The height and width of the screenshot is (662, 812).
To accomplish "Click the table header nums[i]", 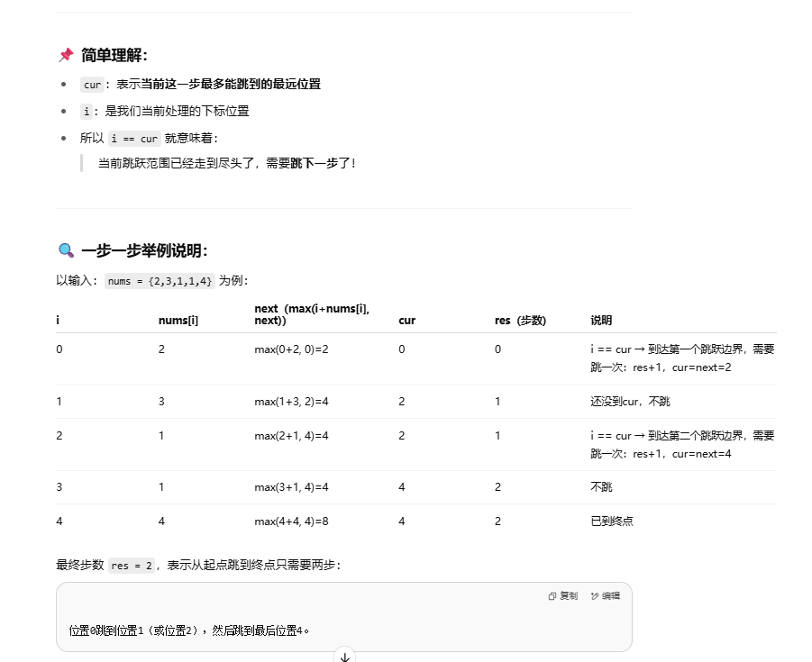I will (178, 321).
